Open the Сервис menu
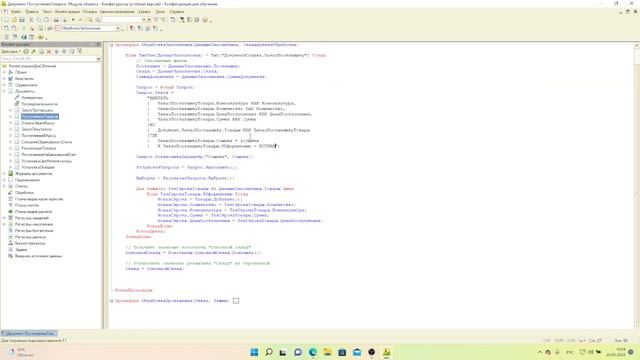This screenshot has height=360, width=640. click(x=144, y=12)
